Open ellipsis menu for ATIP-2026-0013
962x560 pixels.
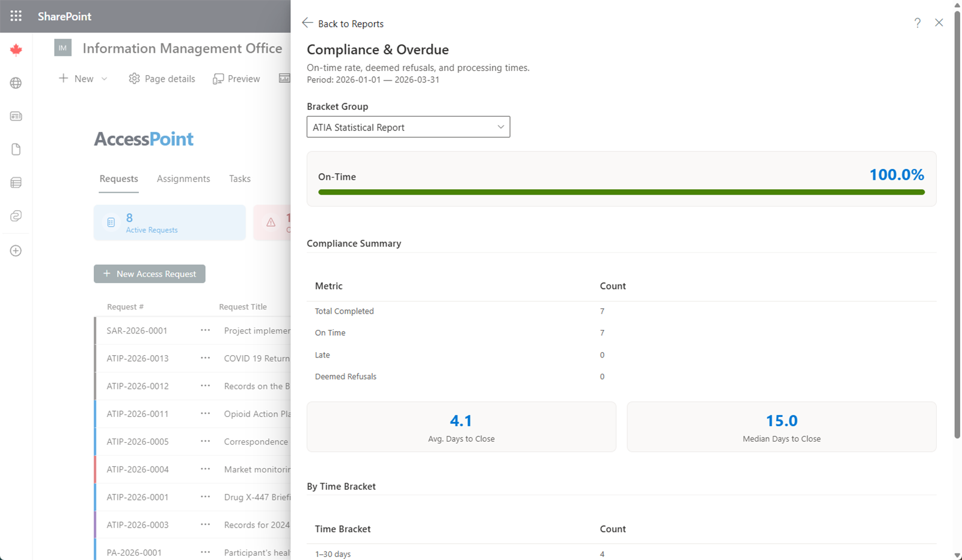[205, 358]
